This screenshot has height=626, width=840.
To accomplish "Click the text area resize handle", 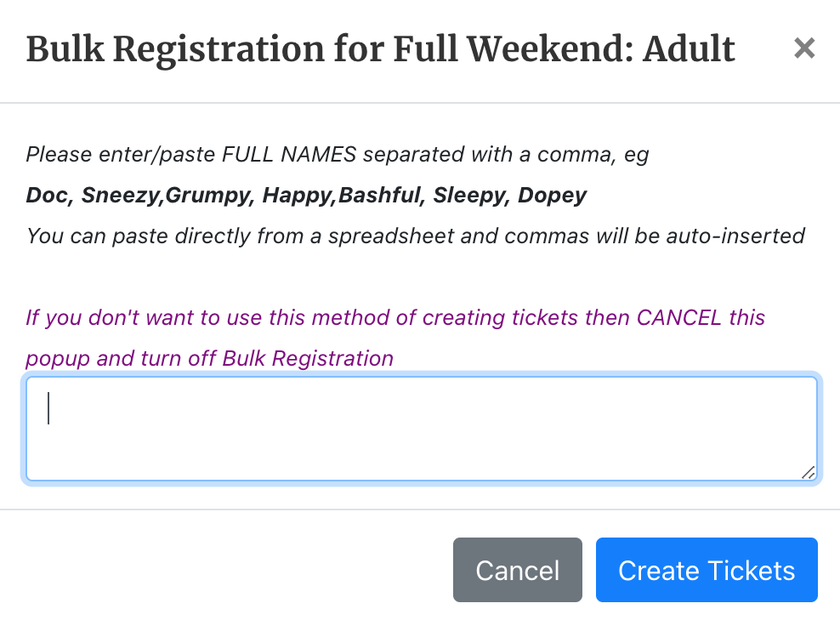I will point(808,472).
